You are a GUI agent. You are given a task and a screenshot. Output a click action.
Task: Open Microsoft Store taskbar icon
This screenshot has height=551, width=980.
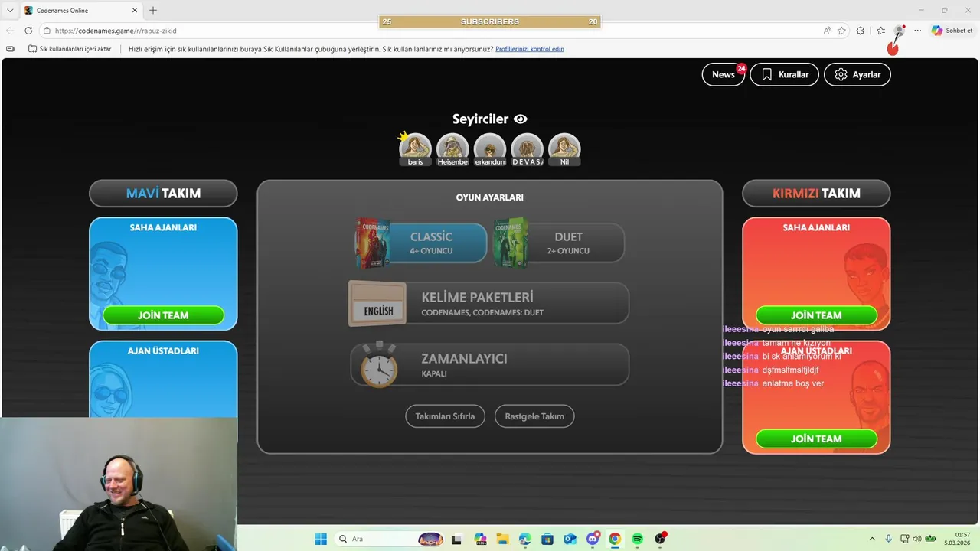[547, 539]
